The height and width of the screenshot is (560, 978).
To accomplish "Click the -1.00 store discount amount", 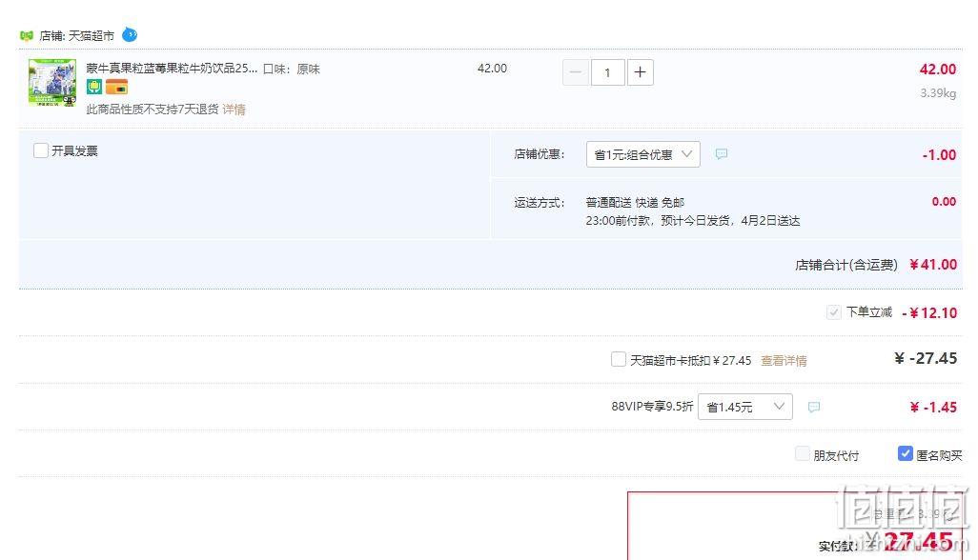I will pyautogui.click(x=939, y=155).
